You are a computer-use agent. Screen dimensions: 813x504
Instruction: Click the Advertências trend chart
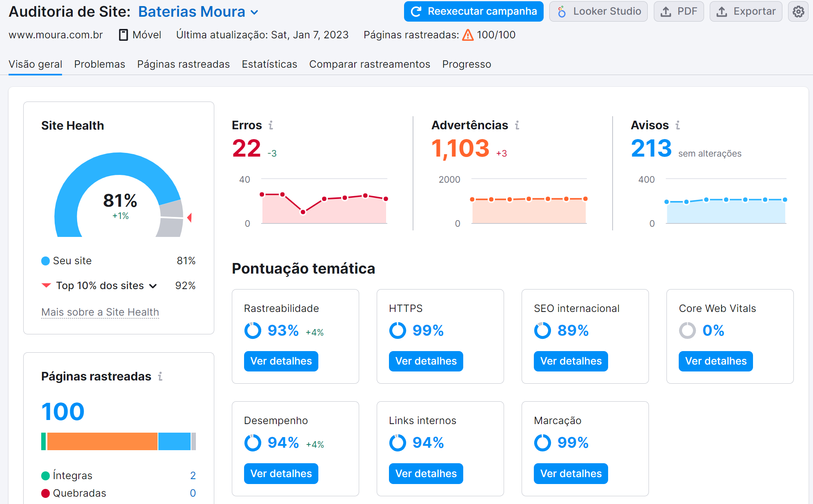pos(529,202)
